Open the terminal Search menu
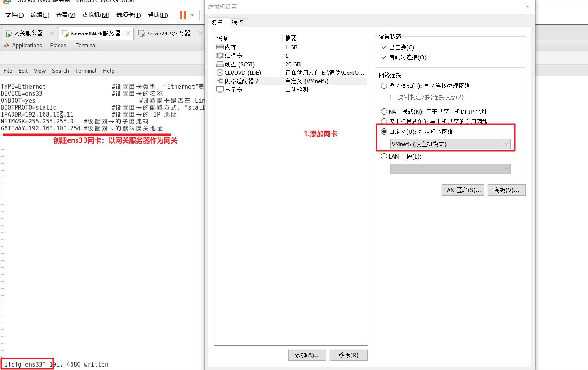The image size is (588, 370). point(60,71)
